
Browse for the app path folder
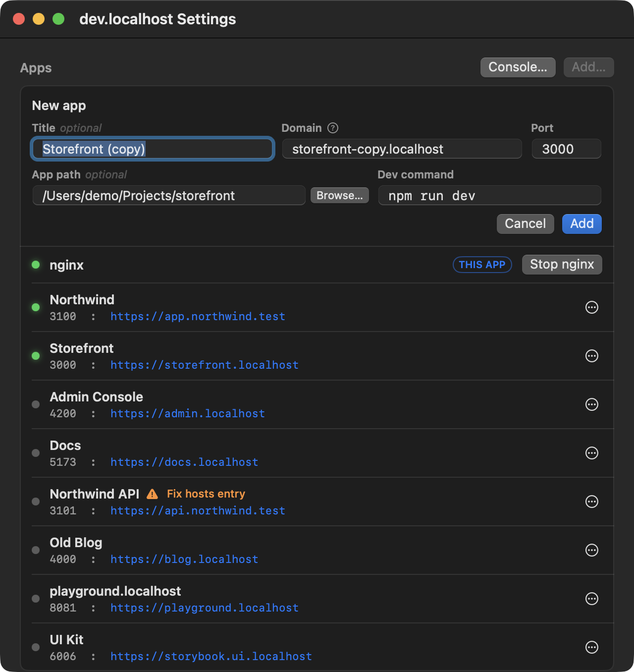[340, 195]
